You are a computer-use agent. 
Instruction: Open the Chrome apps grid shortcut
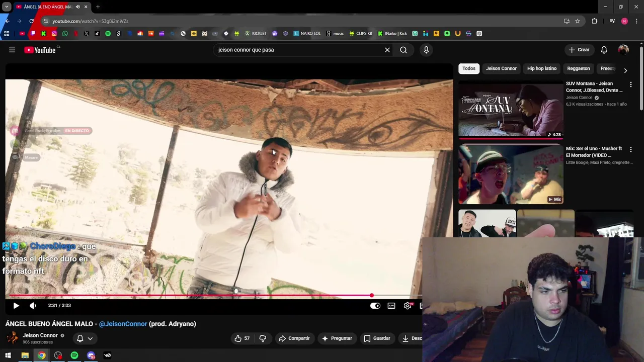pos(7,34)
